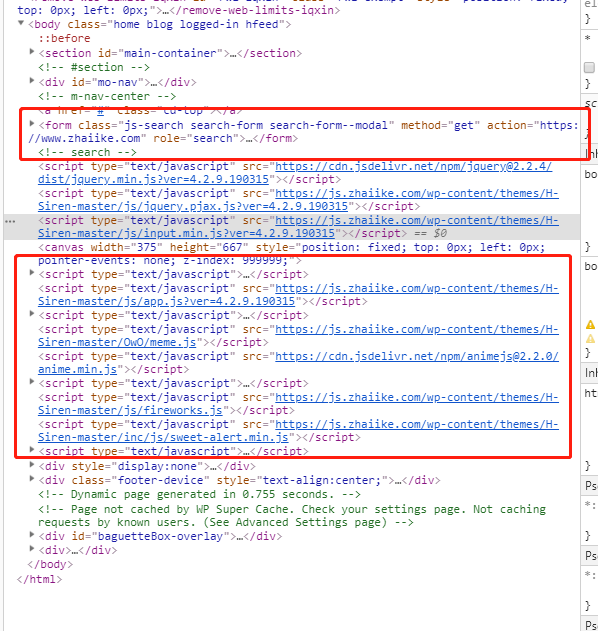Expand the js-search form element
This screenshot has width=598, height=631.
[x=32, y=124]
